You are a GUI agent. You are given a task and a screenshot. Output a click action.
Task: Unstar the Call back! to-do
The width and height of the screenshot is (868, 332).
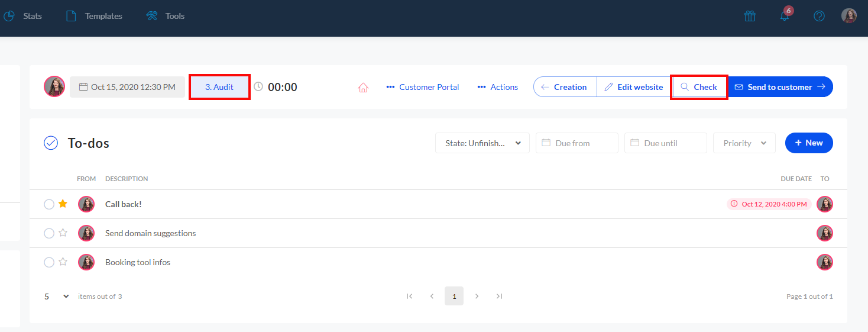63,204
